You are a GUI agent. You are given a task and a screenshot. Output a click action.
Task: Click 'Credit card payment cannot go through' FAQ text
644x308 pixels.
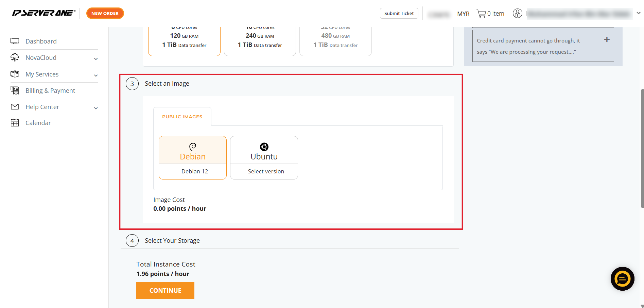(x=528, y=46)
